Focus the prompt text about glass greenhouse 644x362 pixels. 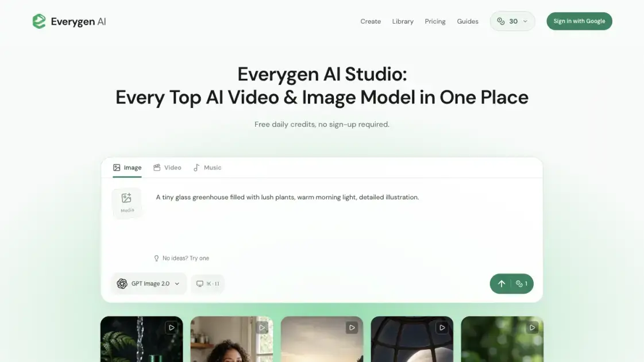(x=287, y=197)
